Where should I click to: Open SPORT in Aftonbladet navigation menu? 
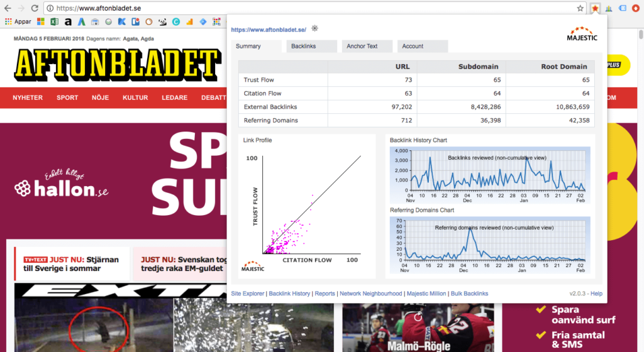[67, 97]
